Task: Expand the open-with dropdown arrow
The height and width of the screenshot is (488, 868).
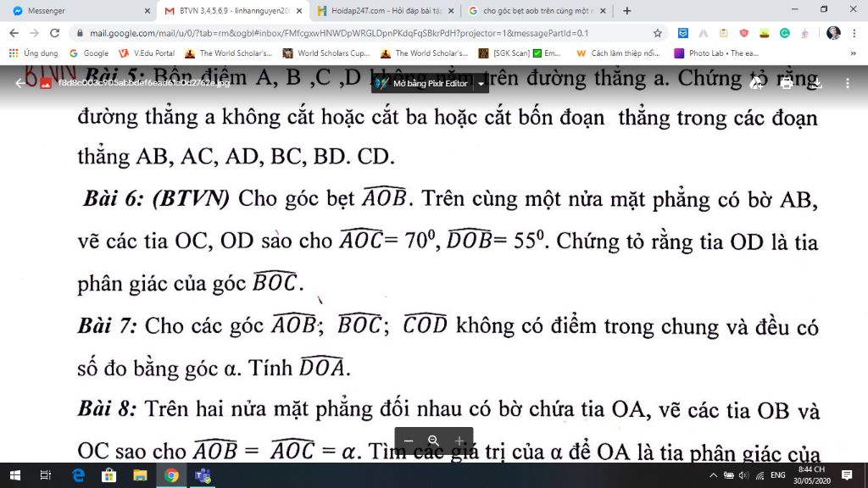Action: [481, 84]
